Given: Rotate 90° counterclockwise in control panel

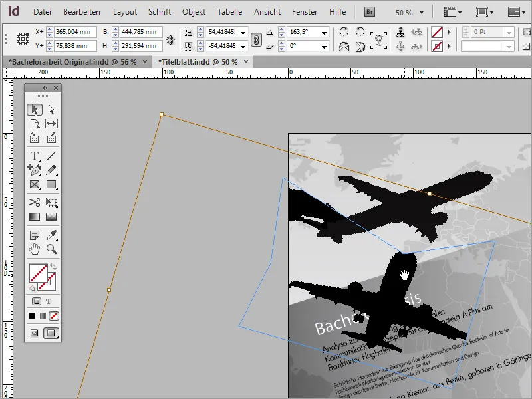Looking at the screenshot, I should (x=360, y=31).
